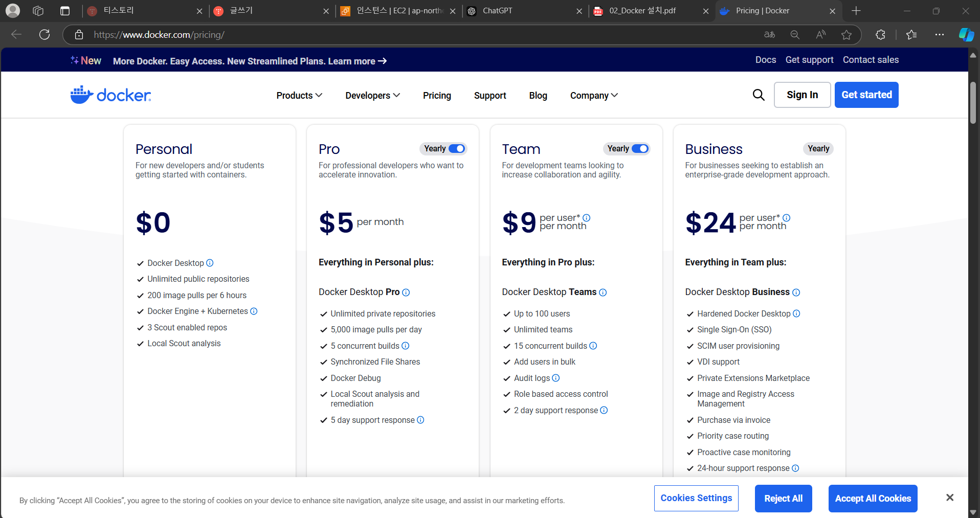The width and height of the screenshot is (980, 518).
Task: Click info icon next to Docker Desktop Teams
Action: [x=603, y=292]
